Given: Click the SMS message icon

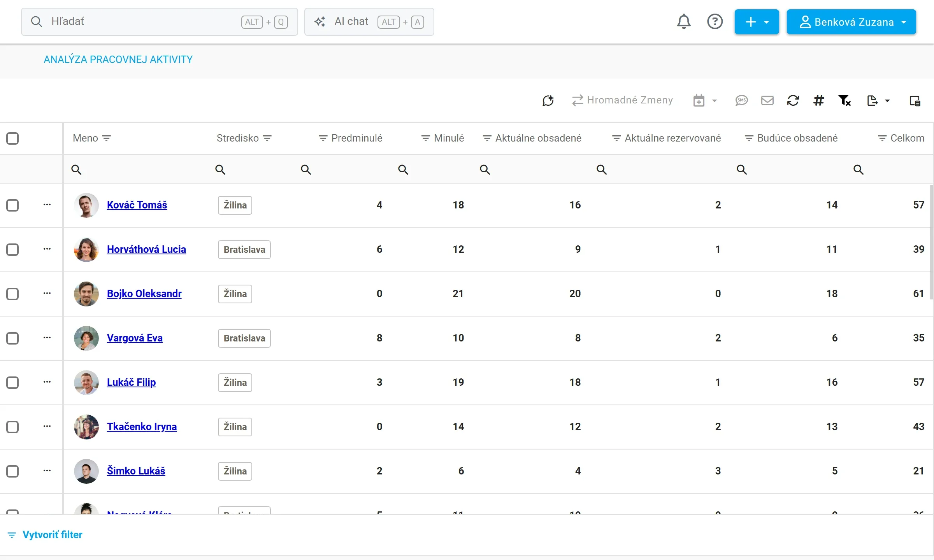Looking at the screenshot, I should 741,101.
